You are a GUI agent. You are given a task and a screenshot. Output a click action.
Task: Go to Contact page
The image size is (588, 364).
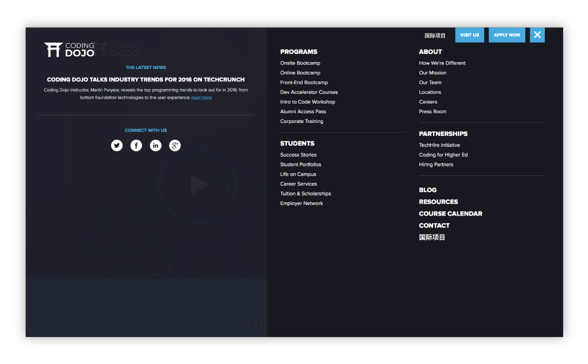(x=434, y=225)
